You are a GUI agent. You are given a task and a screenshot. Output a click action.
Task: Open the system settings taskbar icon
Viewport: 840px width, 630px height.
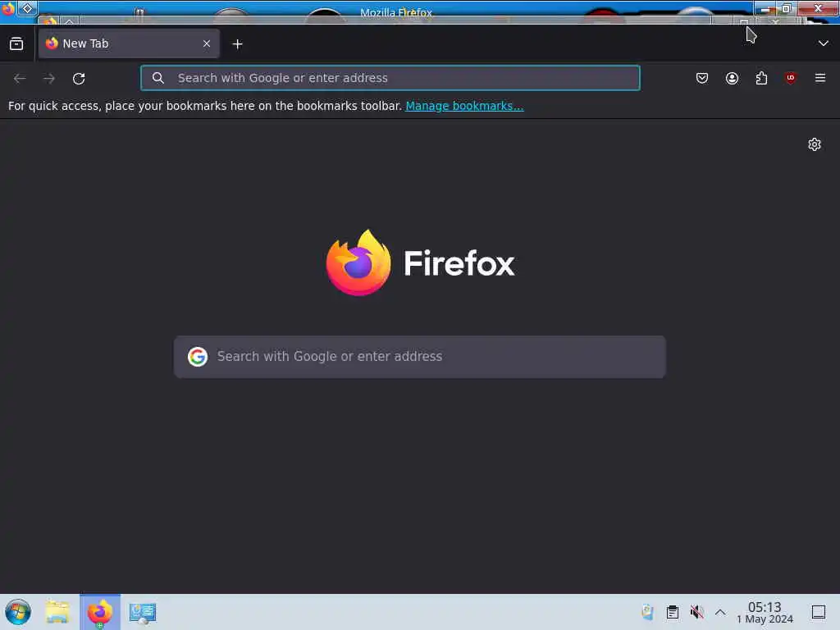[x=143, y=612]
